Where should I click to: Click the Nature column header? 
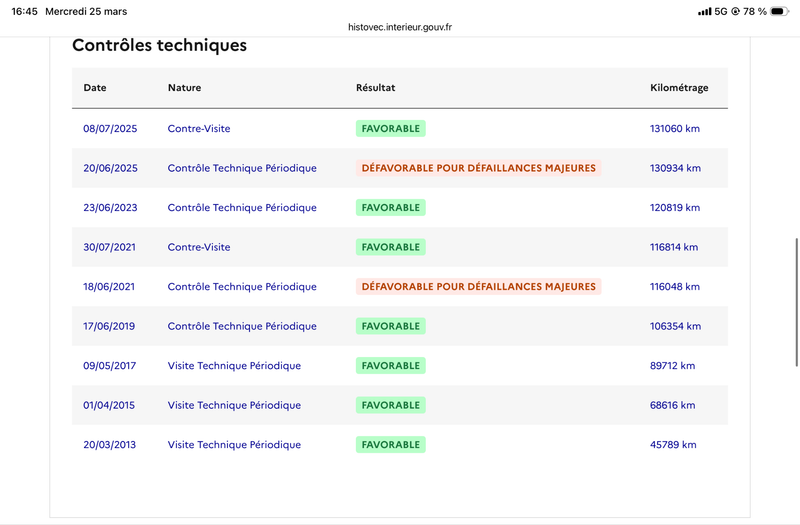184,88
